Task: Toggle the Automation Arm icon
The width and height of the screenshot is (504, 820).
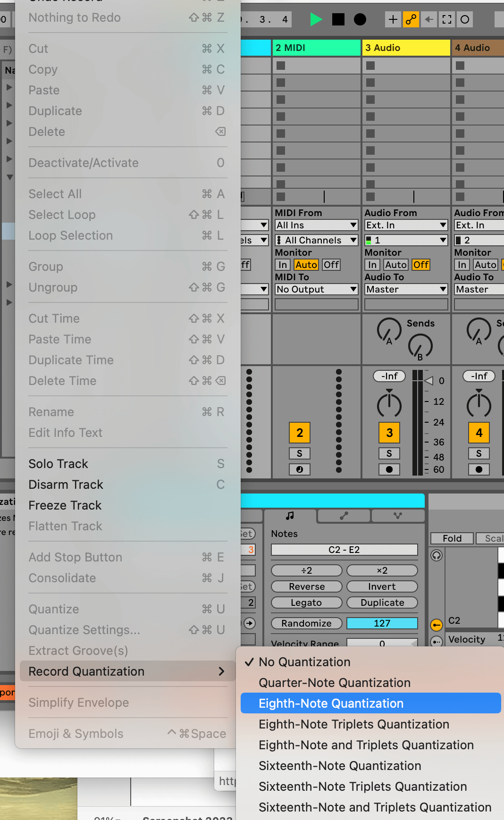Action: 411,19
